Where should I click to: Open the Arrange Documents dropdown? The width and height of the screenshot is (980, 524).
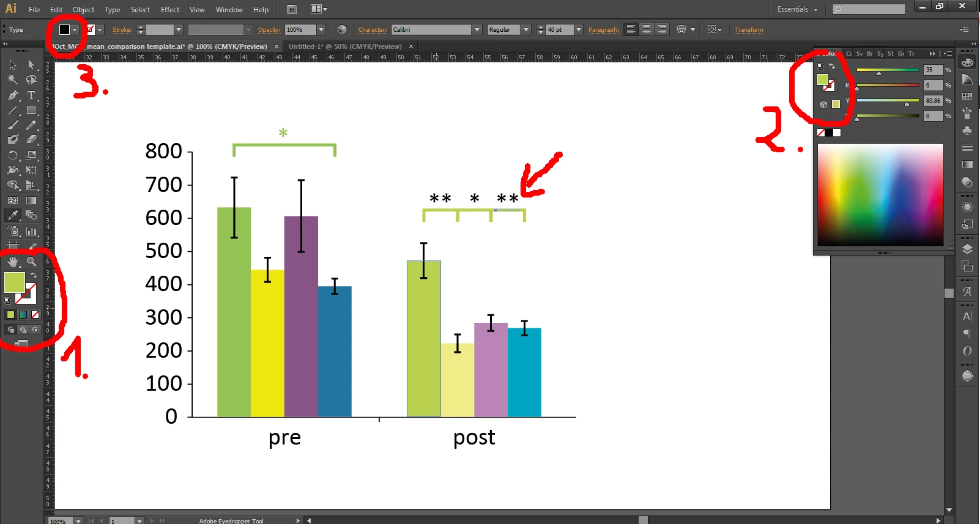pos(319,9)
